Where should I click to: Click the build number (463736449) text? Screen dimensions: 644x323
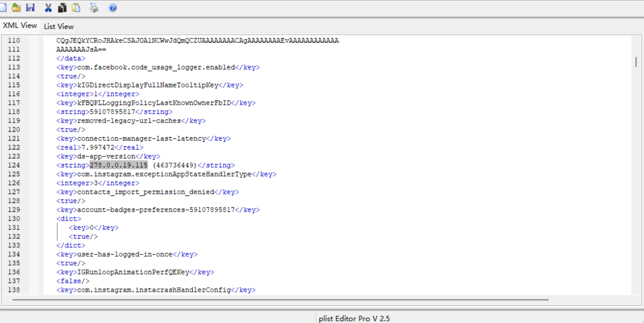point(175,165)
